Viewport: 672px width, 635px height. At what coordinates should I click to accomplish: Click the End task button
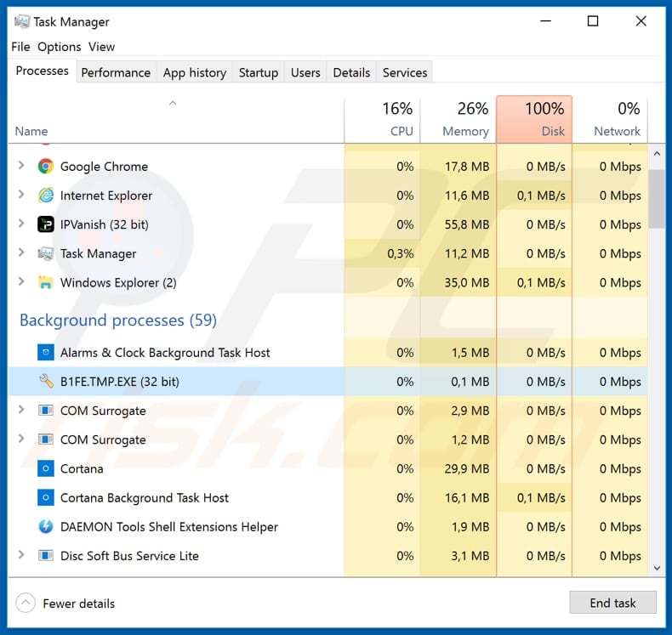(x=612, y=603)
